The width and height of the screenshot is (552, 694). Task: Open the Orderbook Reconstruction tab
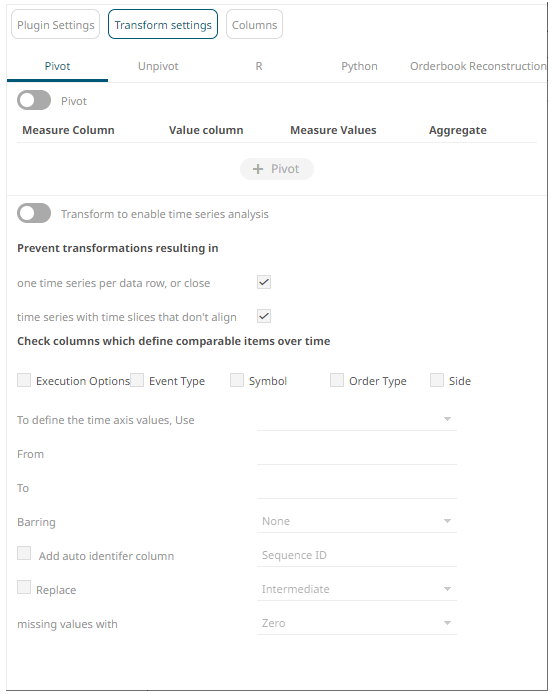478,66
